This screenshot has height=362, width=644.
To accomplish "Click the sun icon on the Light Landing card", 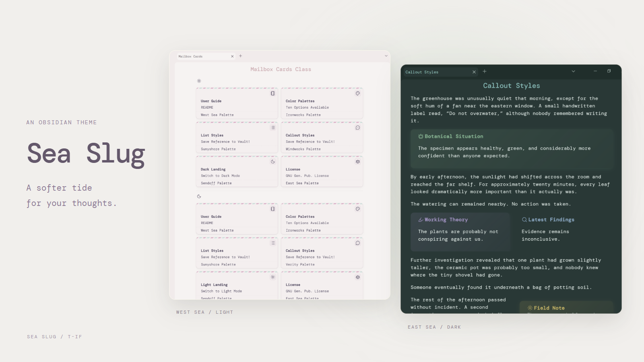I will click(273, 277).
